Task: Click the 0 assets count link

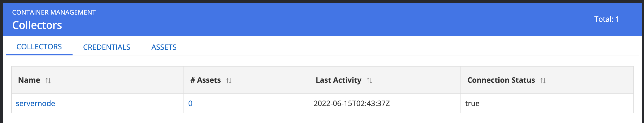Action: coord(190,103)
